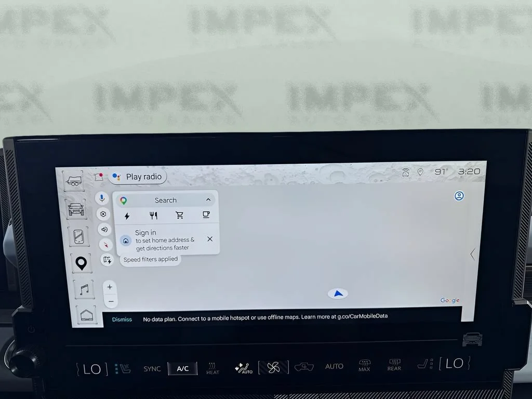
Task: Zoom in the map with plus
Action: (x=110, y=287)
